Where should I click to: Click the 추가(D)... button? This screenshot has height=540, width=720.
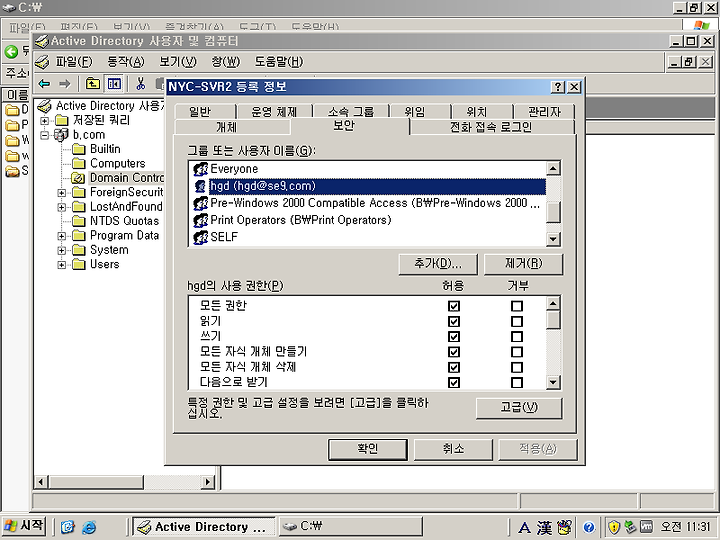click(x=438, y=264)
